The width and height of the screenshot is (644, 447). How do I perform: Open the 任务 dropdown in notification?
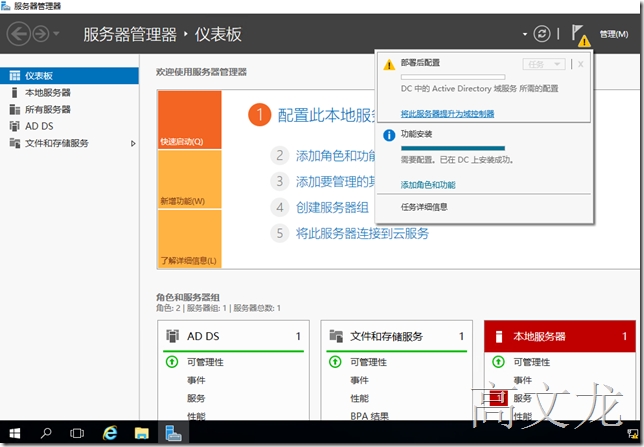[544, 64]
